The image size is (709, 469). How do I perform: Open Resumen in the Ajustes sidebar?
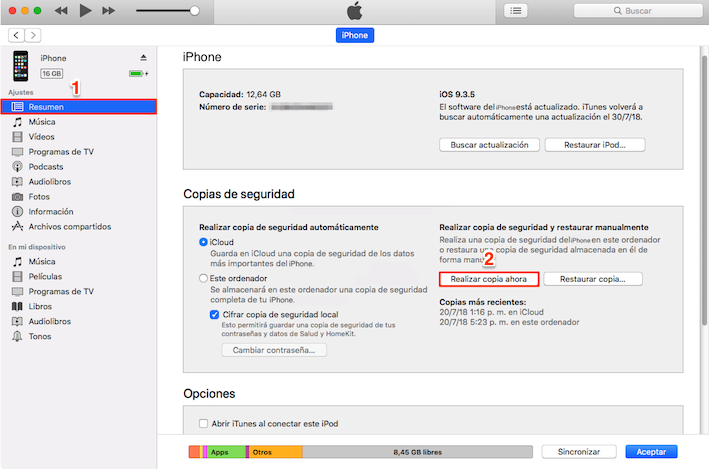coord(79,107)
